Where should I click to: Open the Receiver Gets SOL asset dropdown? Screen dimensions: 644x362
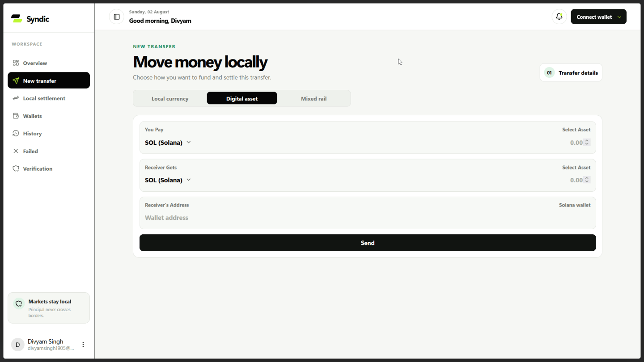pyautogui.click(x=168, y=180)
